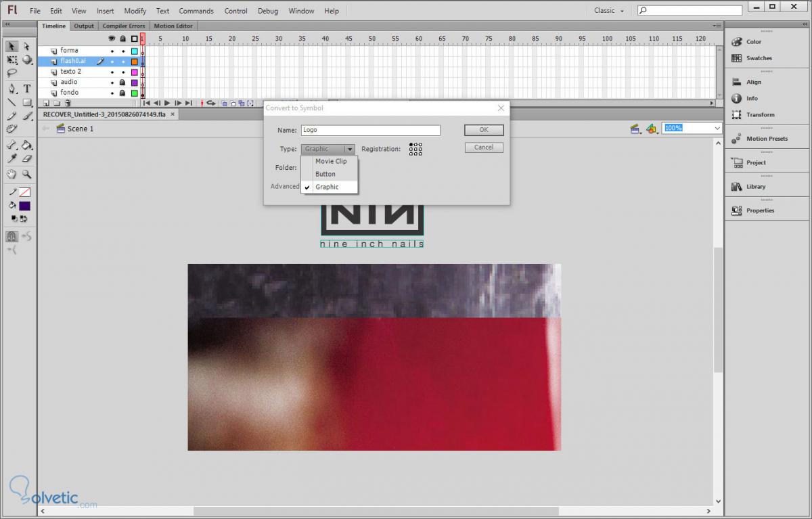Toggle outline on flash0.ai layer

coord(134,62)
